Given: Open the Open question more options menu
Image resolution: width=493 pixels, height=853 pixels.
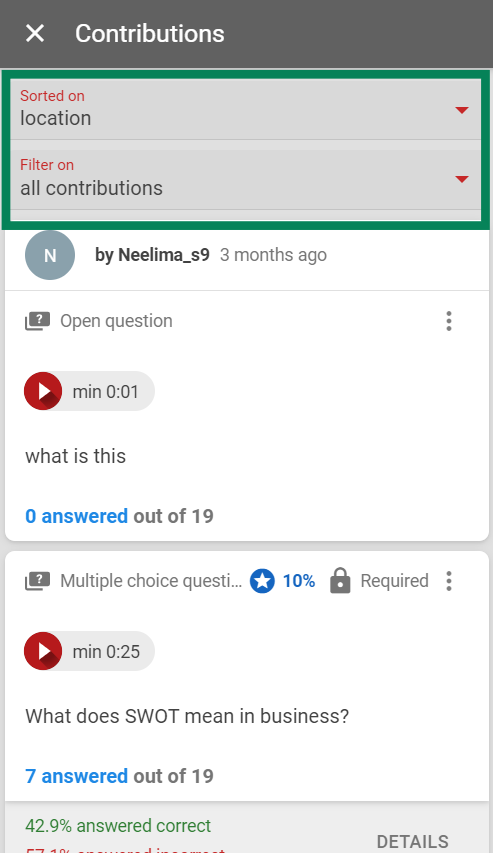Looking at the screenshot, I should [449, 321].
